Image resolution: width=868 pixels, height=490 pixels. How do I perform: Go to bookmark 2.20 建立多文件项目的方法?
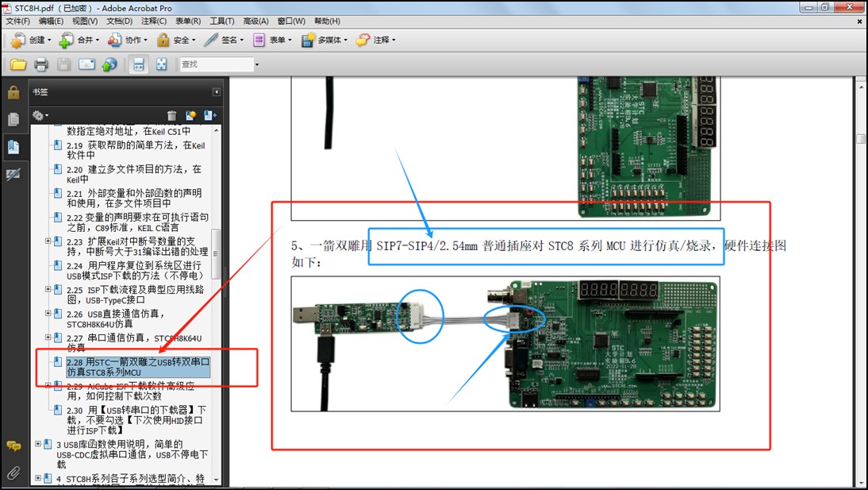pos(134,174)
